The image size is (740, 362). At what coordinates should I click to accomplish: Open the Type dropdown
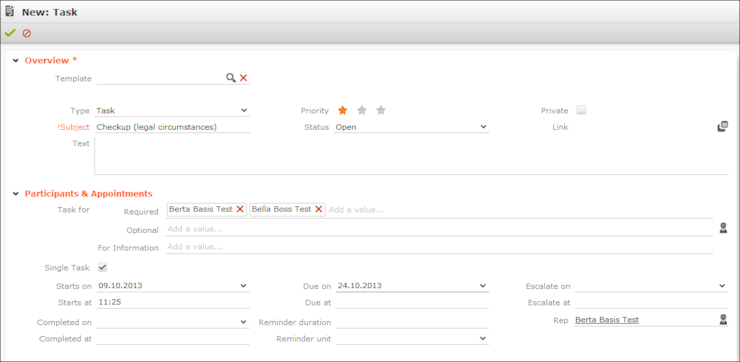[x=244, y=110]
